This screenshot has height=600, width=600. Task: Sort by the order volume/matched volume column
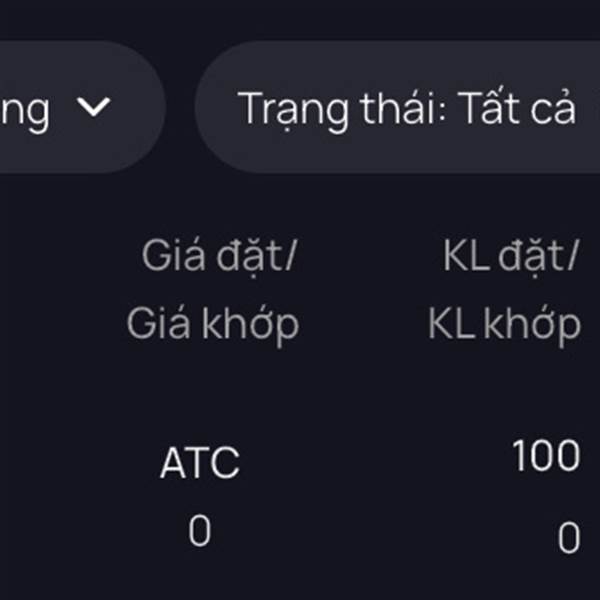point(506,290)
